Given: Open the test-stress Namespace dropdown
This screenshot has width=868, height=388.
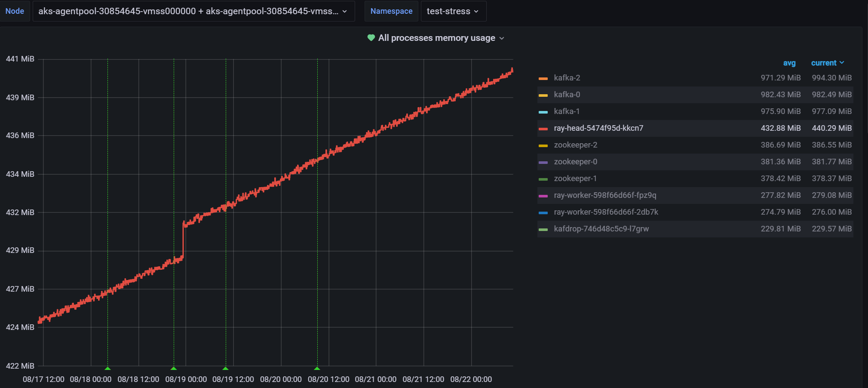Looking at the screenshot, I should (x=453, y=11).
